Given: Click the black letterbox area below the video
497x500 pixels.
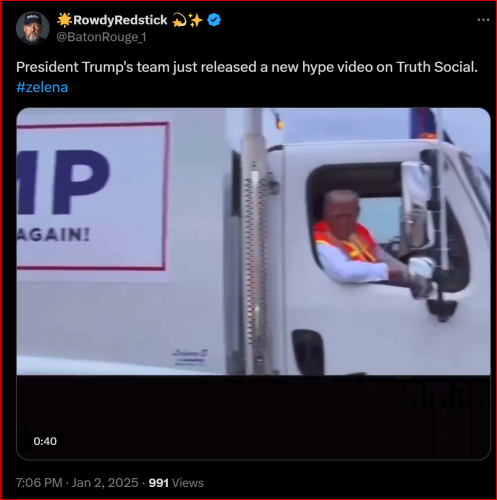Looking at the screenshot, I should (253, 417).
